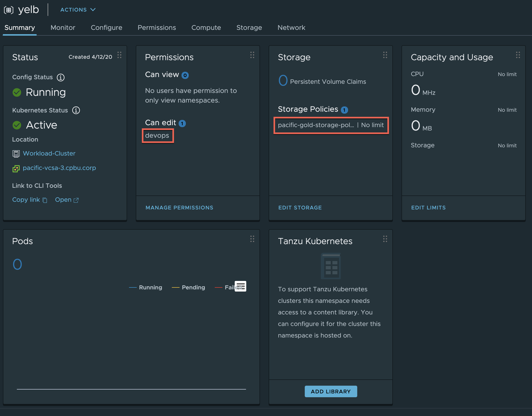
Task: Click the external-link icon next to Open
Action: (76, 200)
